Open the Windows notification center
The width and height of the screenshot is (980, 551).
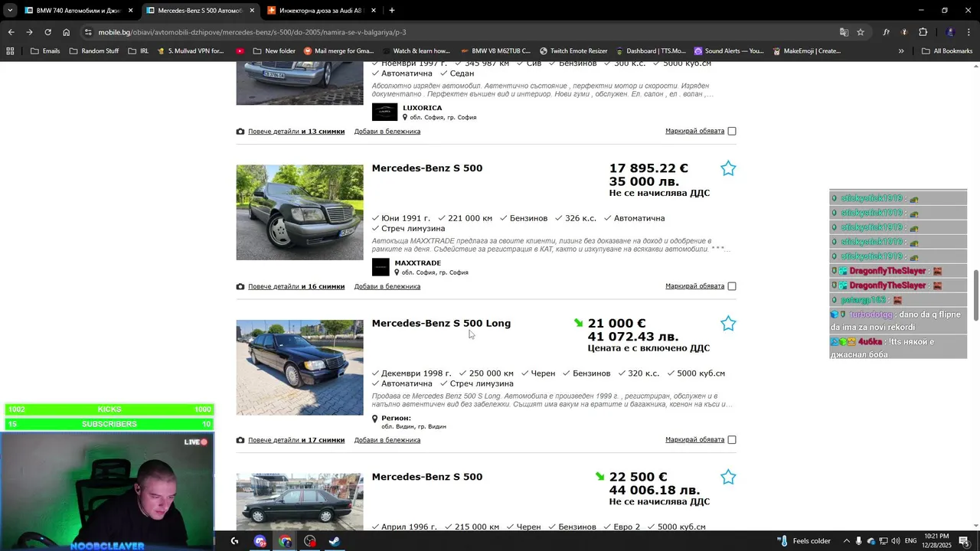[964, 541]
